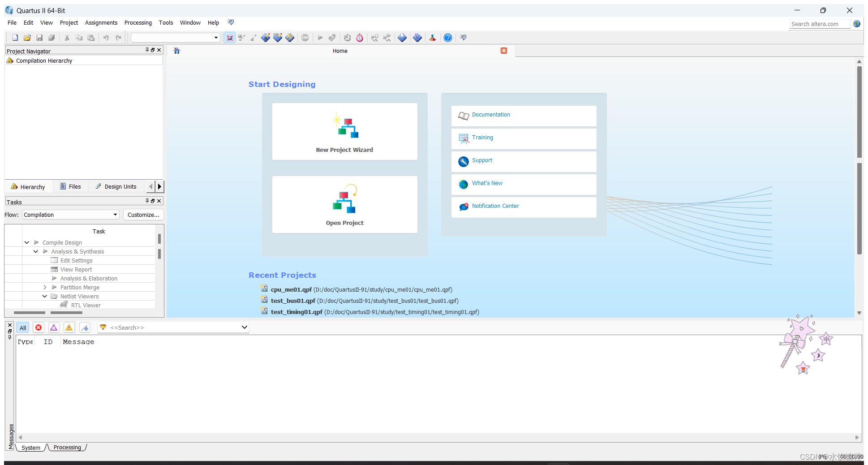Open the Window menu
Viewport: 868px width, 465px height.
coord(190,22)
